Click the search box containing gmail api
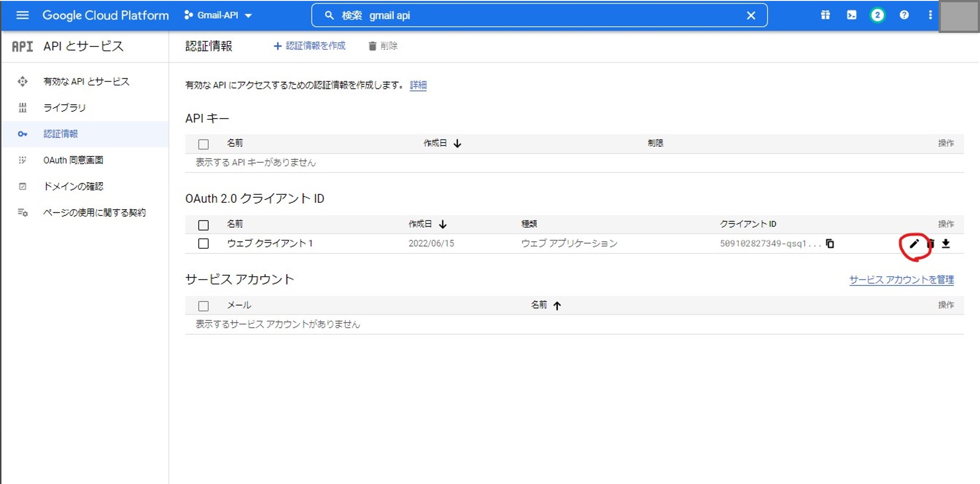Screen dimensions: 980x484 [x=539, y=16]
